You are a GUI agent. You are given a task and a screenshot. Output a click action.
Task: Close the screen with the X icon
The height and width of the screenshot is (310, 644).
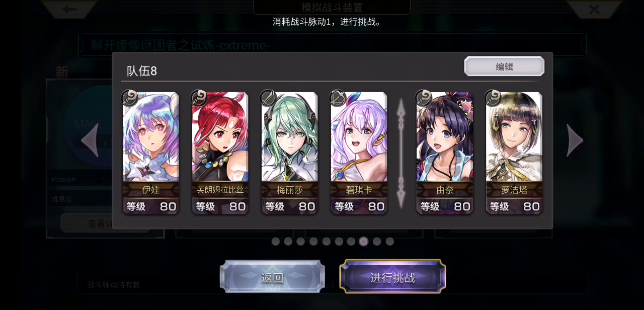pos(594,9)
